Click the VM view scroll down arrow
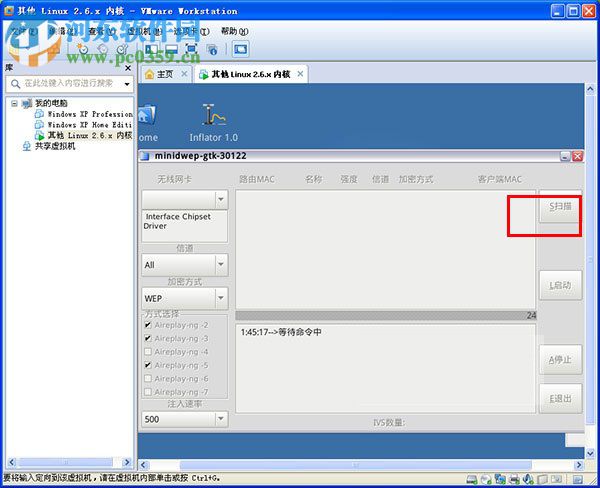This screenshot has height=488, width=600. coord(590,453)
